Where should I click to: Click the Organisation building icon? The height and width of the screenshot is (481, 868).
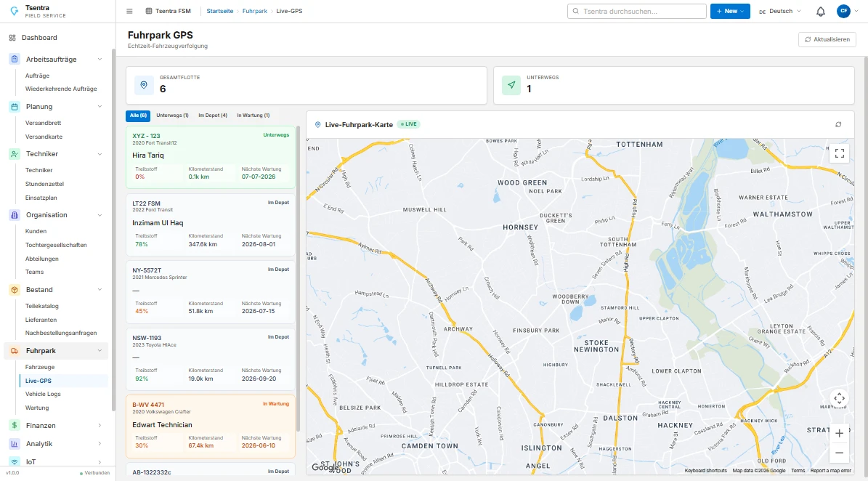click(15, 215)
